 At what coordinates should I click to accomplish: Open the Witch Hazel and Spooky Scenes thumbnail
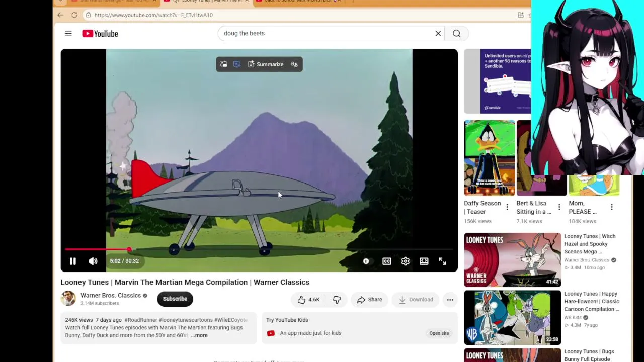click(x=513, y=260)
